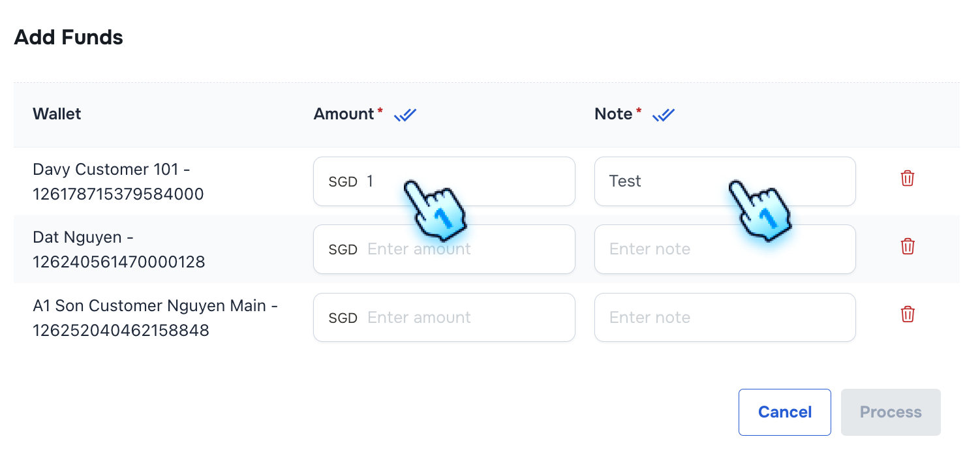Click the SGD prefix in the last amount field
Image resolution: width=980 pixels, height=471 pixels.
342,318
